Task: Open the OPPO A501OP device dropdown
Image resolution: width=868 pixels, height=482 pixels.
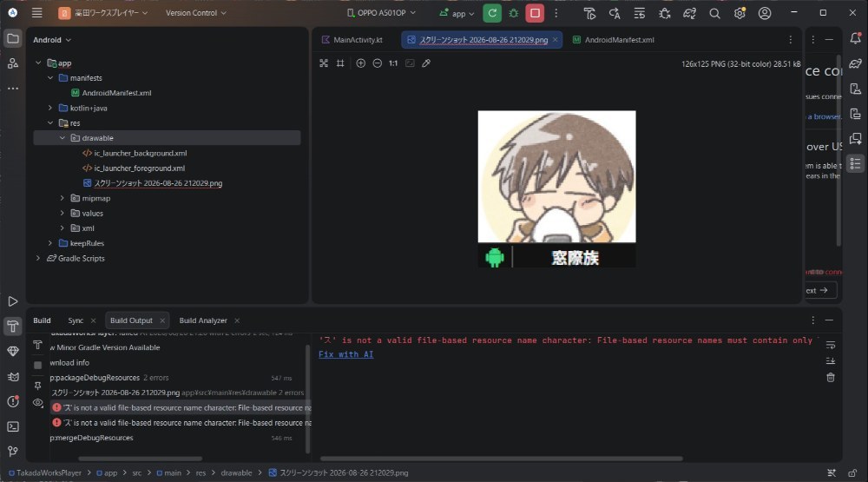Action: coord(381,13)
